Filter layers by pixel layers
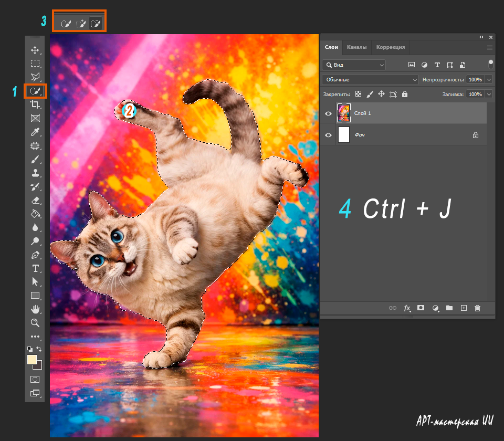This screenshot has height=441, width=504. click(x=412, y=65)
